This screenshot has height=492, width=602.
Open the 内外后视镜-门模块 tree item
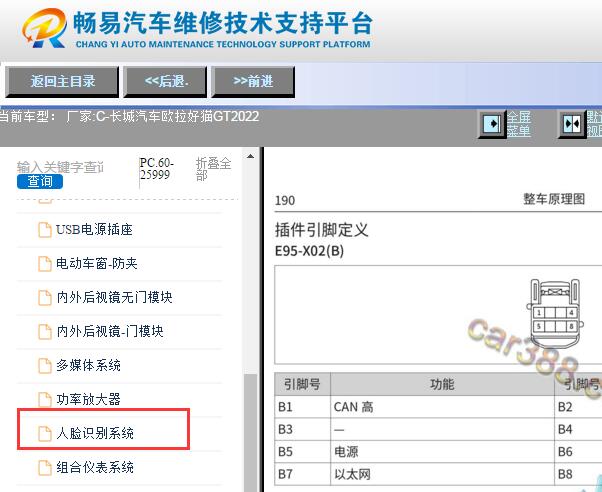point(110,331)
